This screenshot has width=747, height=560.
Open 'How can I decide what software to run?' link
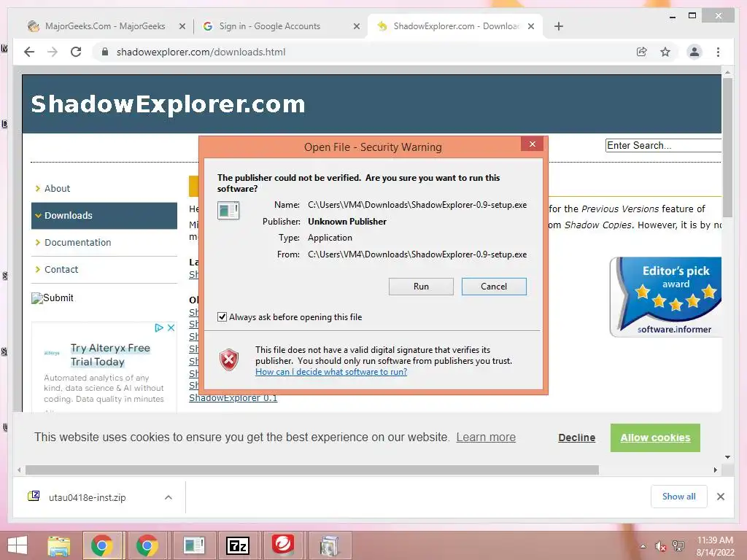[x=331, y=371]
